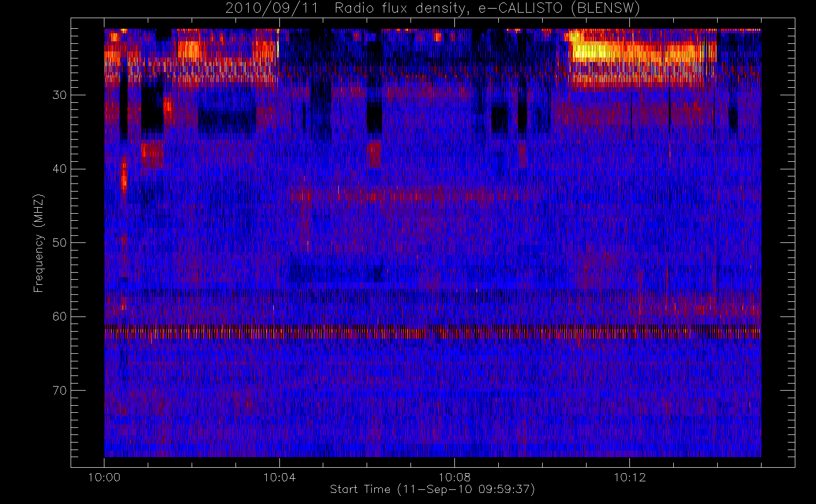Click the '50' frequency tick label
The width and height of the screenshot is (816, 504).
[x=60, y=243]
